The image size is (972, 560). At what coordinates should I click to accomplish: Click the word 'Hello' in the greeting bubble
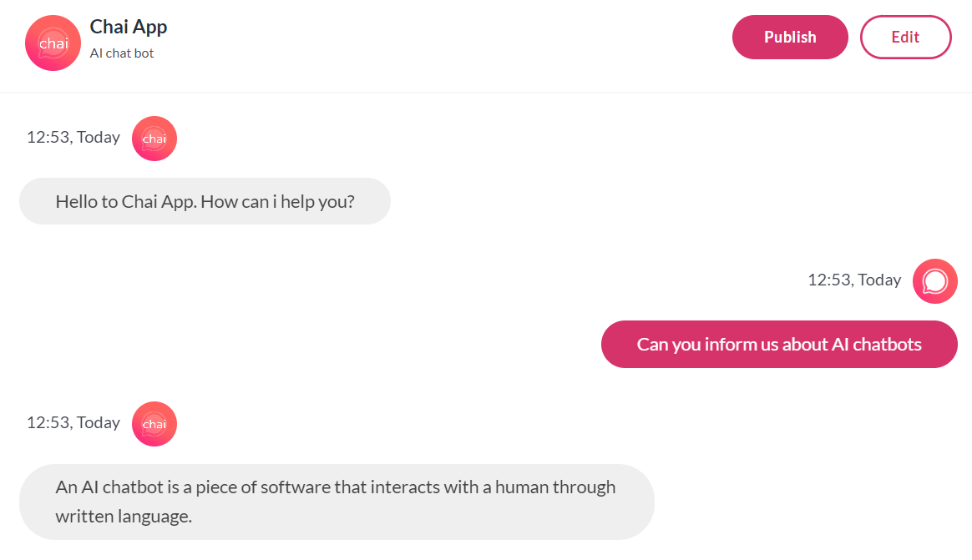[x=77, y=201]
